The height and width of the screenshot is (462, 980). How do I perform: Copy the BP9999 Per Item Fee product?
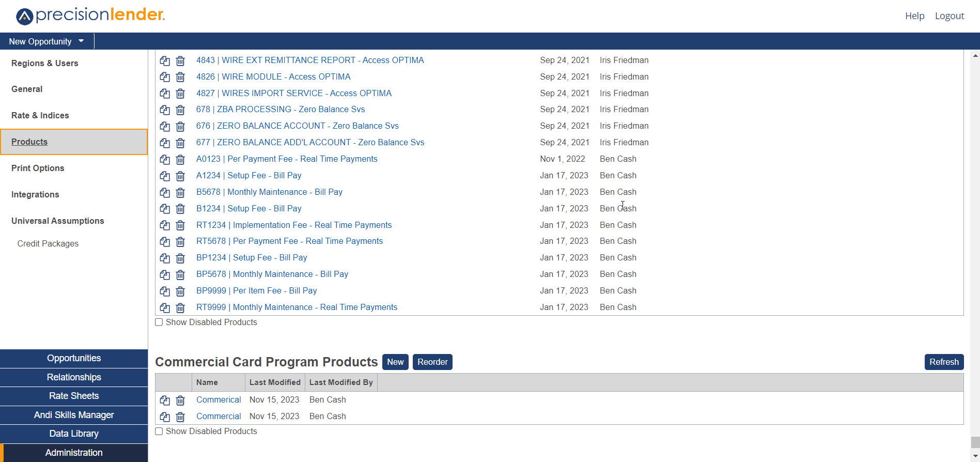tap(165, 291)
